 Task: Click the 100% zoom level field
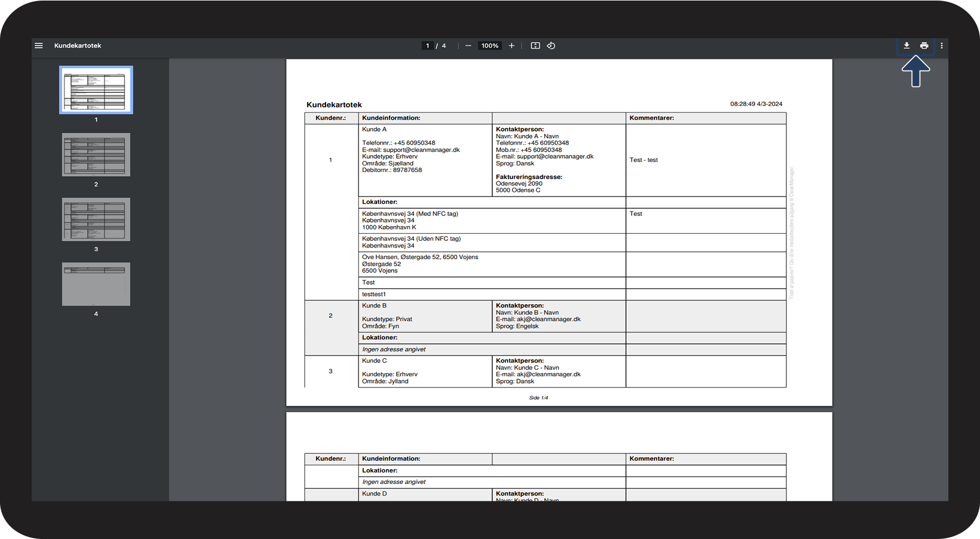(x=490, y=46)
